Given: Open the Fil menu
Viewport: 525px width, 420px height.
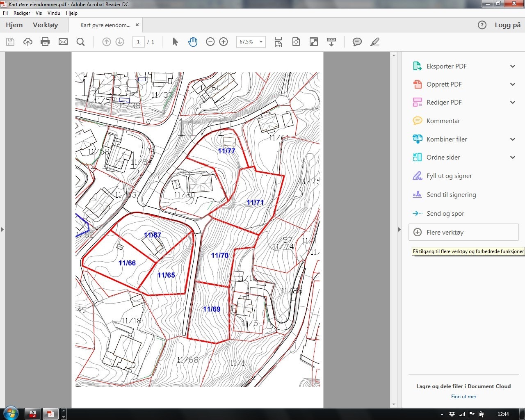Looking at the screenshot, I should tap(5, 13).
